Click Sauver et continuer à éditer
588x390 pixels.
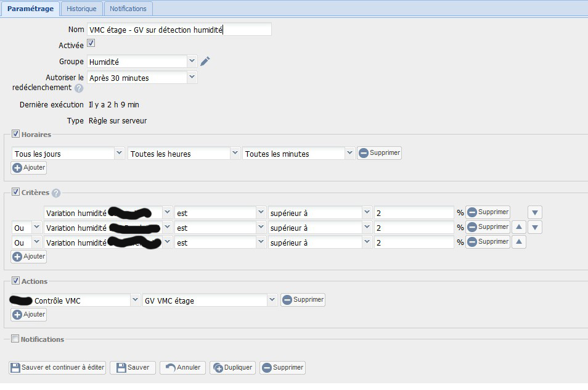(57, 368)
